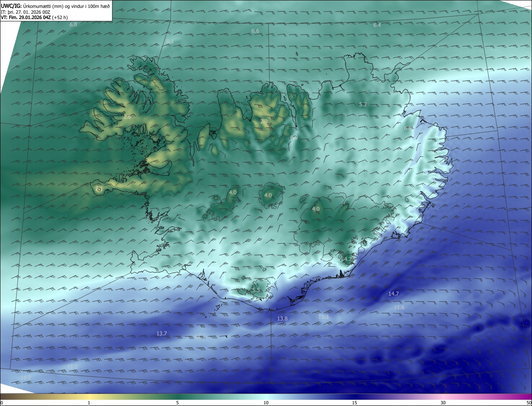532x406 pixels.
Task: Click the 1 tick on the color scale
Action: point(89,403)
